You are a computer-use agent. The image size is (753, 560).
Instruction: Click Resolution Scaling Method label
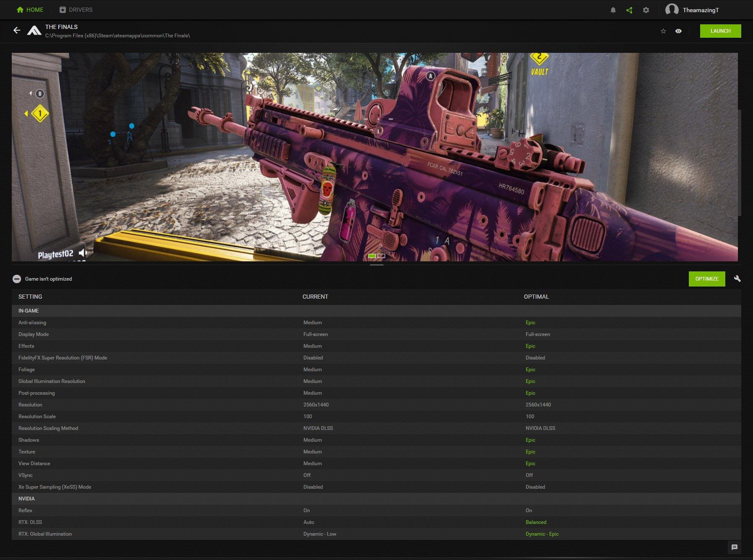click(x=48, y=428)
